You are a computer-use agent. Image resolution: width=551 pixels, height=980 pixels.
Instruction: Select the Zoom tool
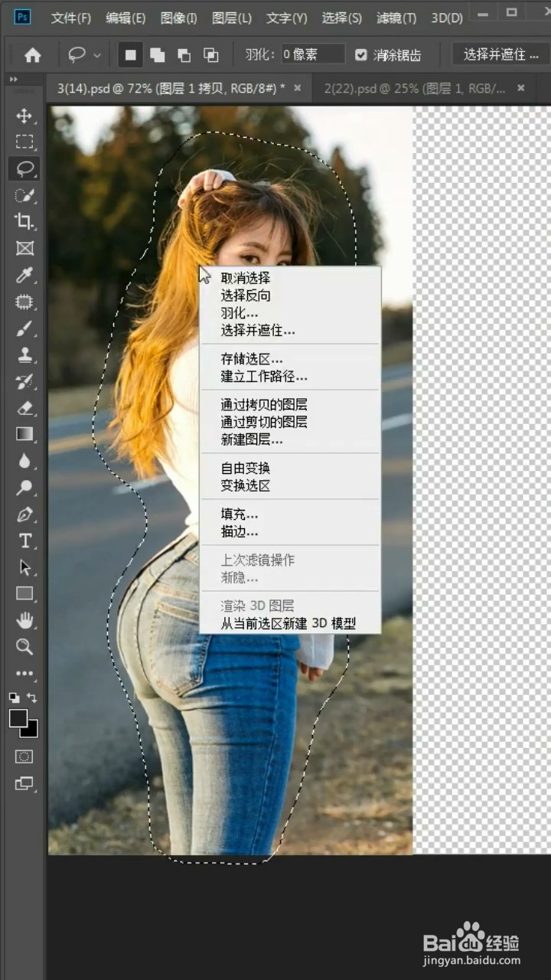tap(24, 647)
